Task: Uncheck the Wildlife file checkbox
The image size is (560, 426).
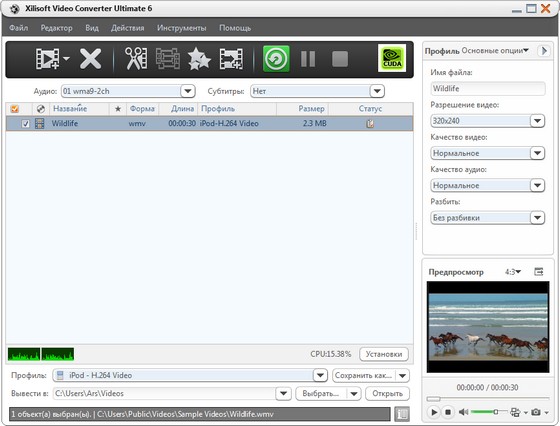Action: click(x=25, y=124)
